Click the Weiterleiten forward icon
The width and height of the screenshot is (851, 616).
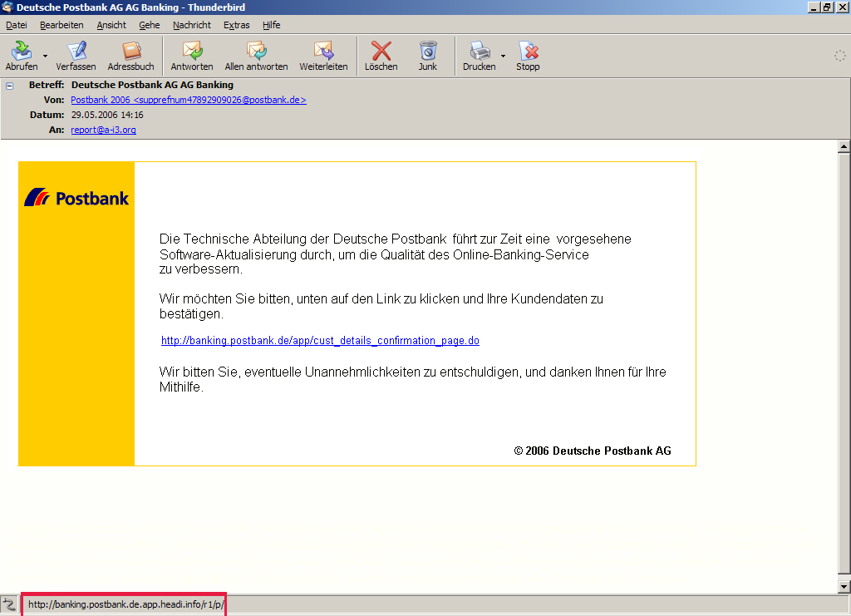(x=324, y=51)
